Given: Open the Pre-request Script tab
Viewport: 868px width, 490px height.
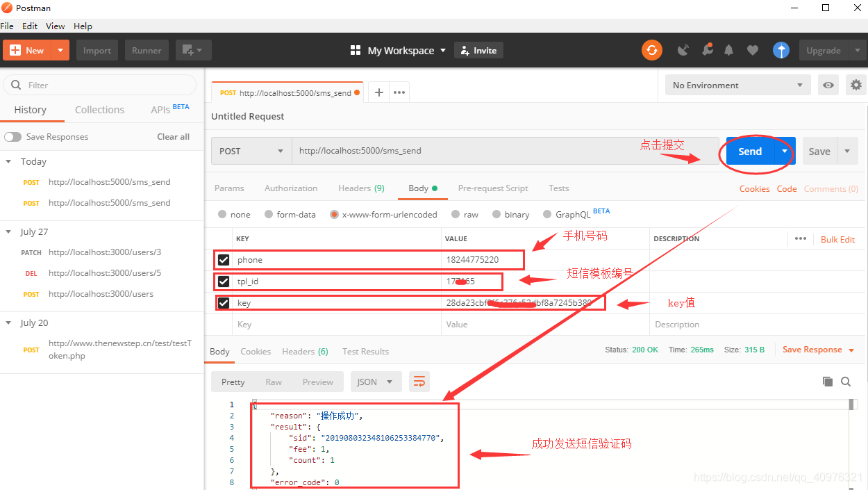Looking at the screenshot, I should click(x=493, y=188).
